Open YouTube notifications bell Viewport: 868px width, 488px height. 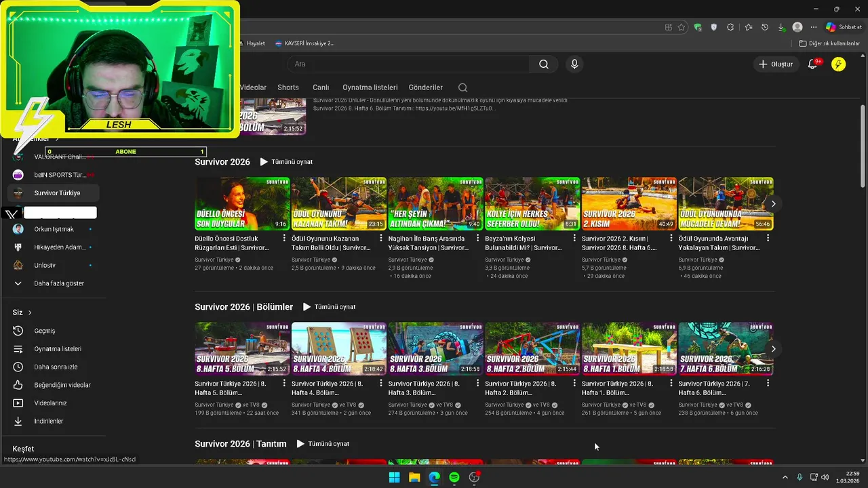pos(812,64)
